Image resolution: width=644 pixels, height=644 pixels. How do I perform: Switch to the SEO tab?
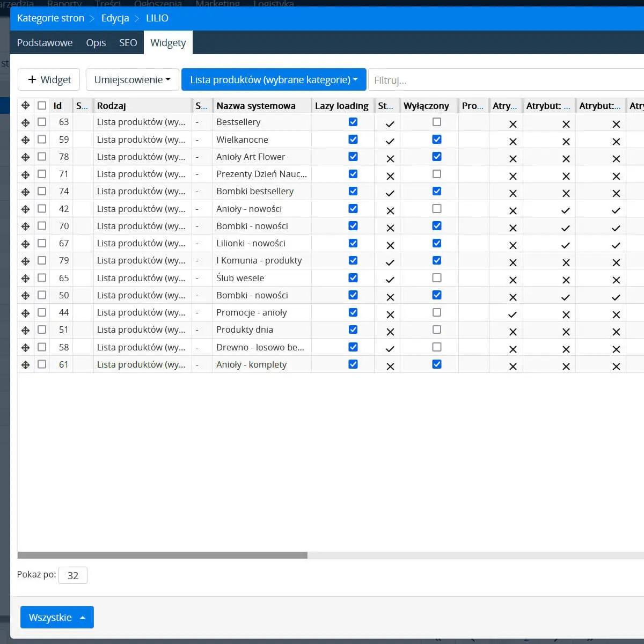point(128,42)
